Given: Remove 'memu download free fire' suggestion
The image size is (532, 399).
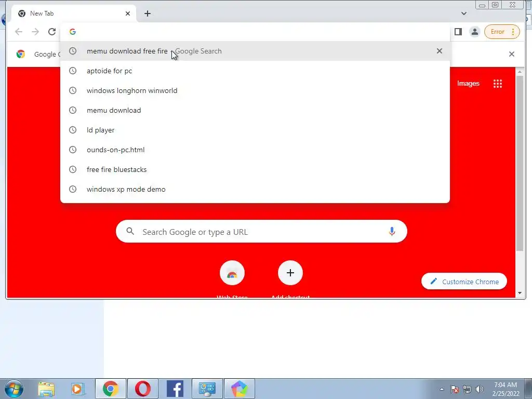Looking at the screenshot, I should 440,51.
